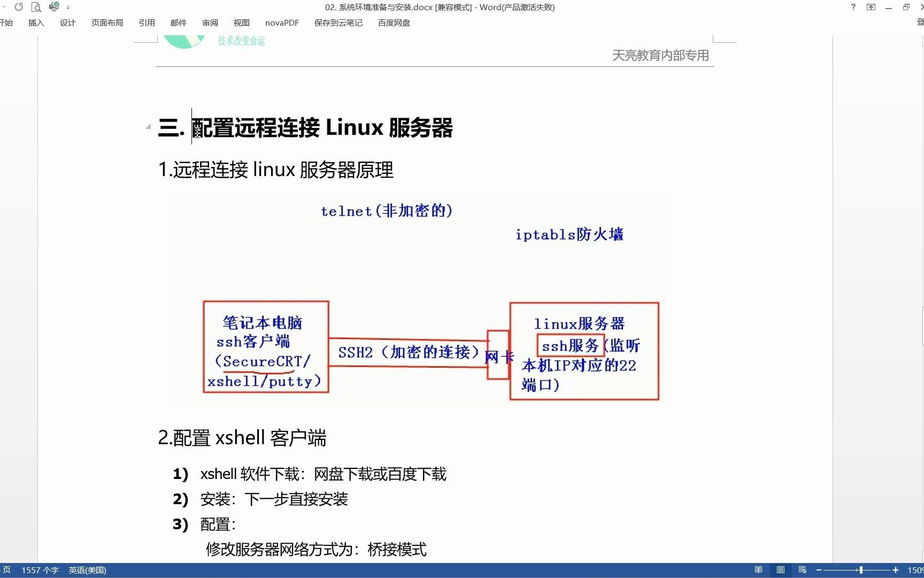Open the 审阅 ribbon tab
The image size is (924, 578).
pyautogui.click(x=210, y=22)
